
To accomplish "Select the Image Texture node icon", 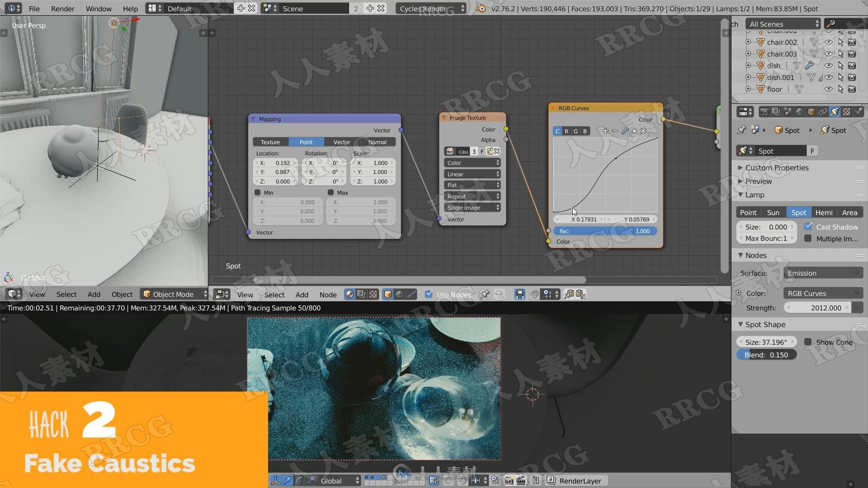I will tap(449, 151).
